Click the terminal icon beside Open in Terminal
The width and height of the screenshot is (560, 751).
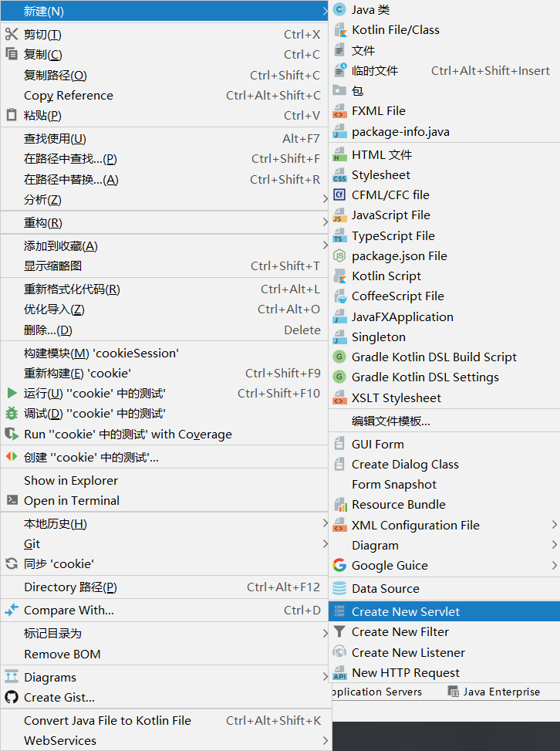tap(12, 500)
